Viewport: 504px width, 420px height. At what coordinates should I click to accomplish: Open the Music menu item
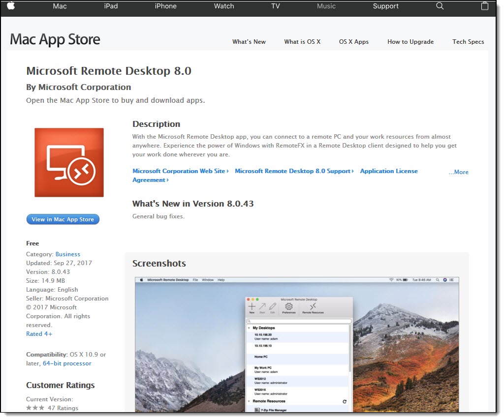326,6
